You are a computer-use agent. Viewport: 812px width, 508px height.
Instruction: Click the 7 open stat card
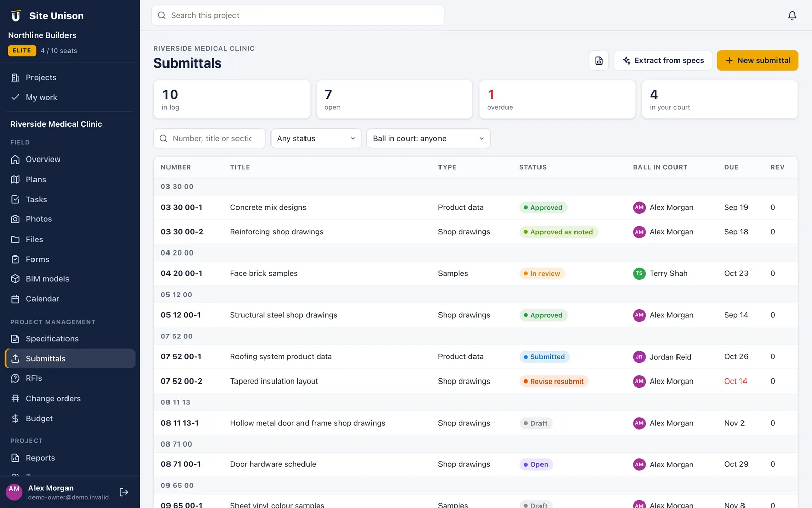394,100
